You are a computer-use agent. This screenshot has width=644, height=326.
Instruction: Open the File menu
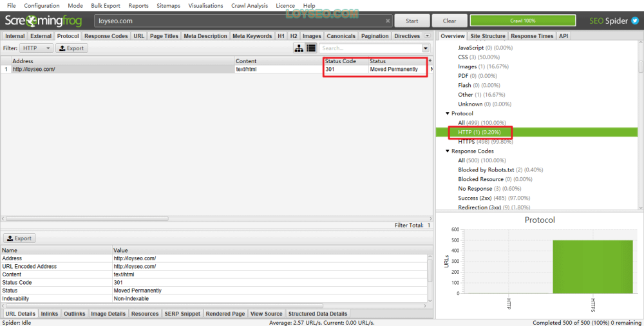click(12, 5)
